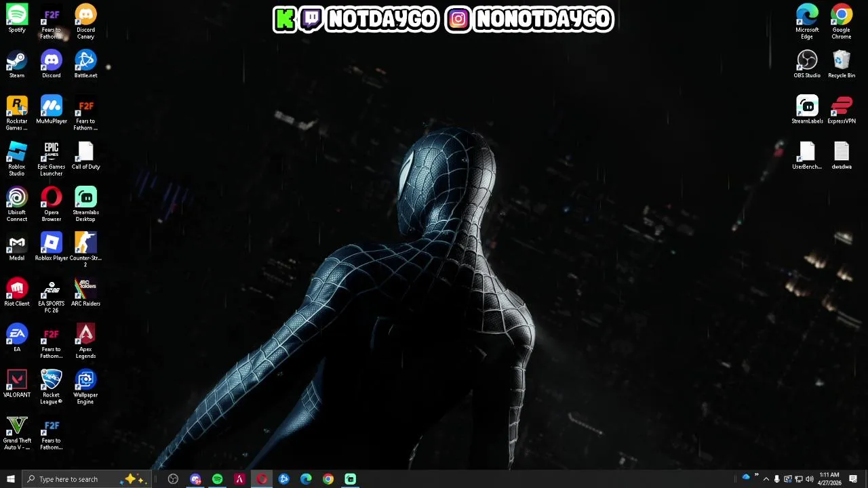The width and height of the screenshot is (868, 488).
Task: Select the Rockstar Games Launcher icon
Action: (x=17, y=113)
